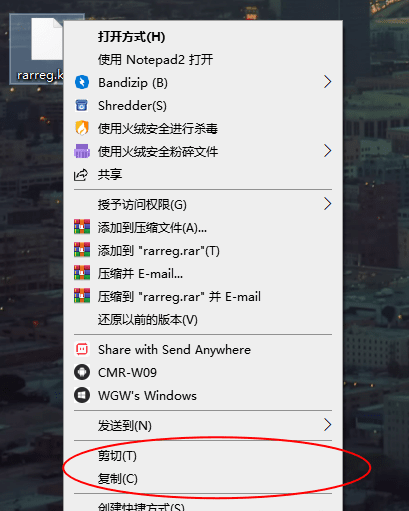Viewport: 409px width, 511px height.
Task: Select 还原以前的版本(V)
Action: pos(203,320)
